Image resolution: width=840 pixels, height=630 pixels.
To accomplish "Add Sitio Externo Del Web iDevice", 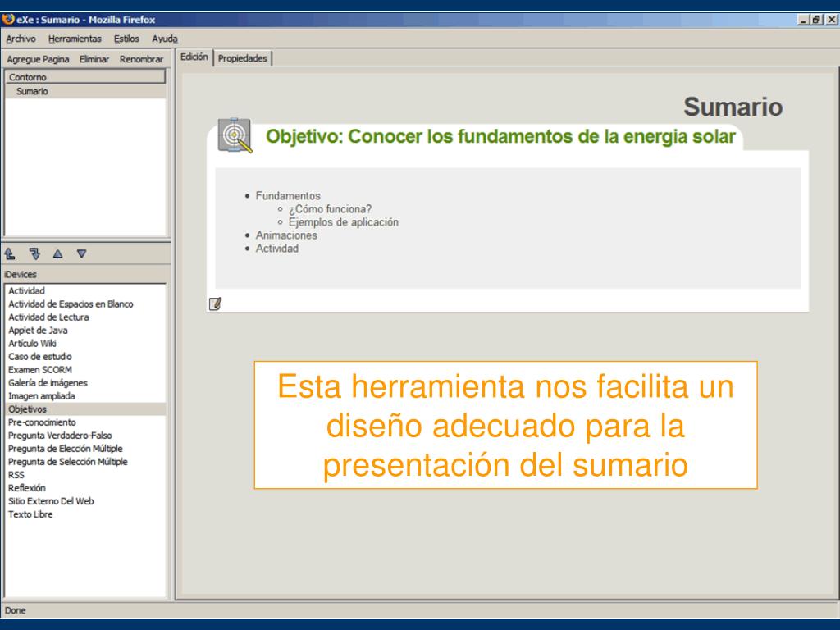I will 85,501.
